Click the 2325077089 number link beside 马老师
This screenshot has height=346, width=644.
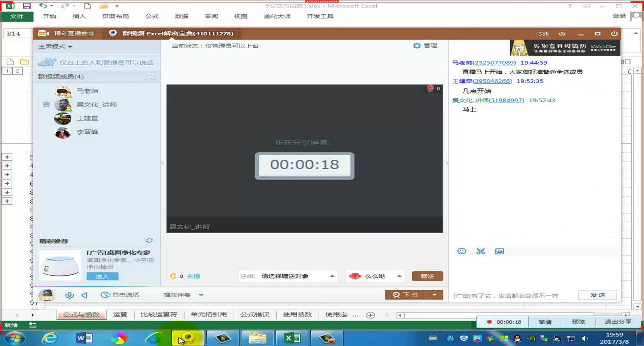pyautogui.click(x=494, y=63)
